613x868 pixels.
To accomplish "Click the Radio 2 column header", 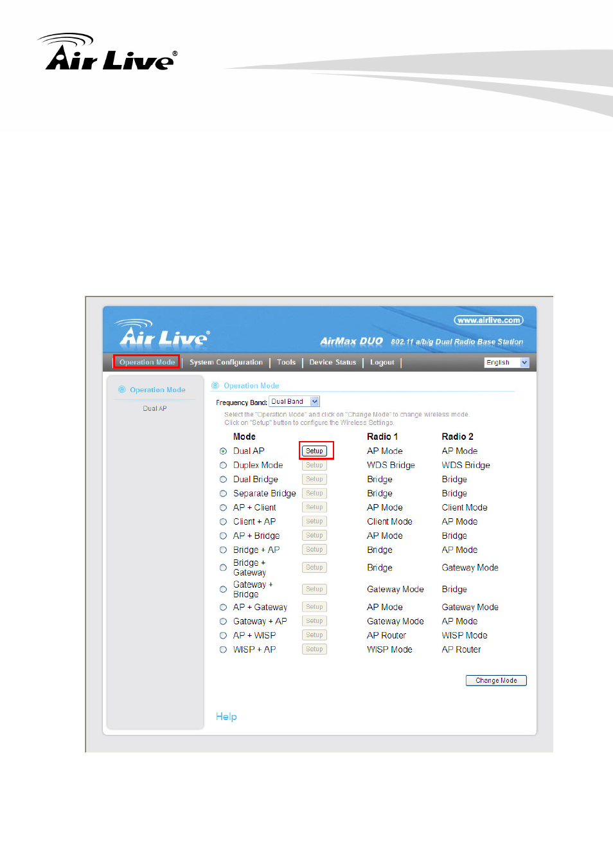I will pyautogui.click(x=458, y=437).
